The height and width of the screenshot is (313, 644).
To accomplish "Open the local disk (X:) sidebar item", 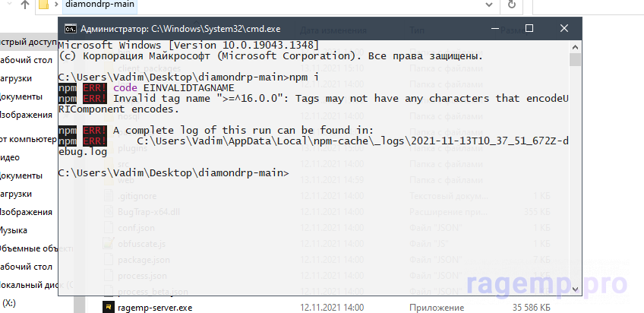I will point(9,303).
